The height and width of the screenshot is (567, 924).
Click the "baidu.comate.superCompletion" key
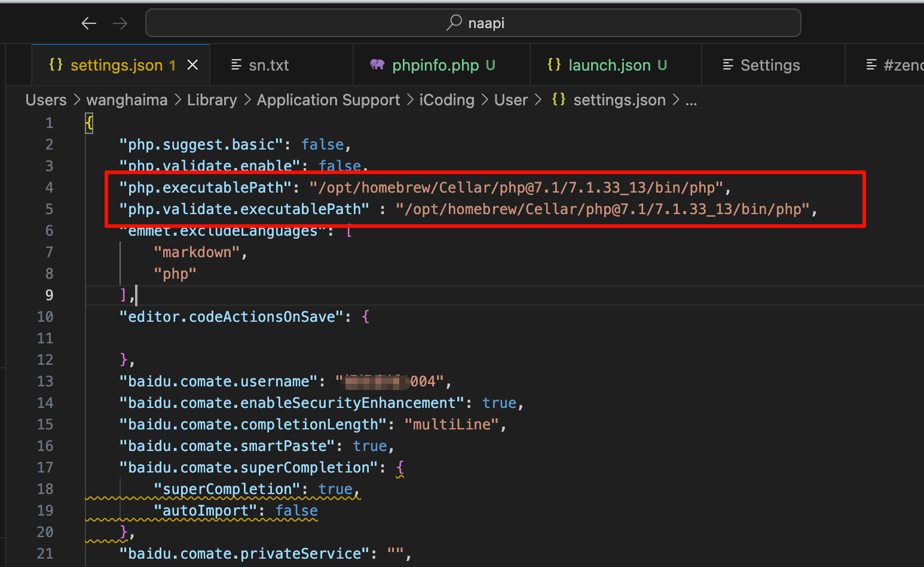pyautogui.click(x=249, y=468)
